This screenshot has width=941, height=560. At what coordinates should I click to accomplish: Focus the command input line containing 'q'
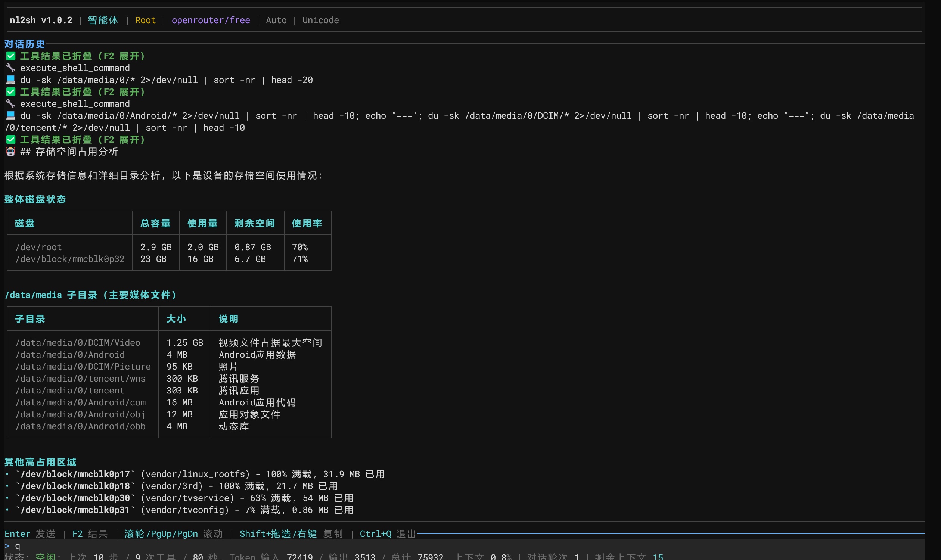464,546
